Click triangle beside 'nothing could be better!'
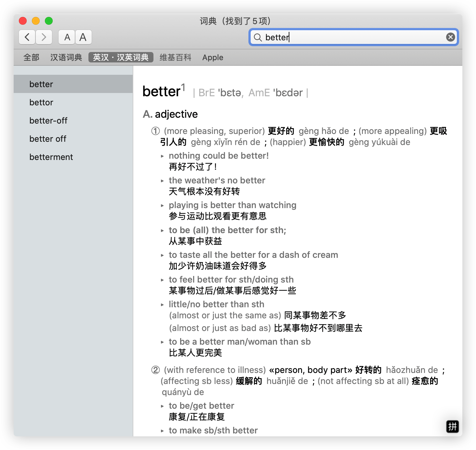Viewport: 476px width, 450px height. (162, 156)
